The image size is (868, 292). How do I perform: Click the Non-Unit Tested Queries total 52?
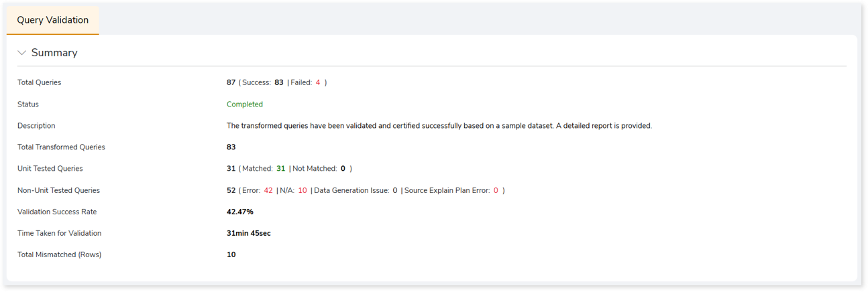(x=231, y=190)
